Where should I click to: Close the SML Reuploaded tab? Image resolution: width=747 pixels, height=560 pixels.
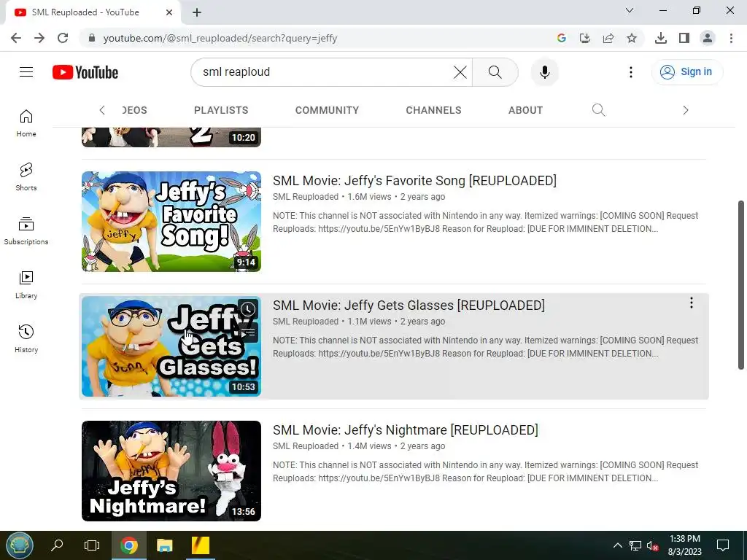click(169, 12)
